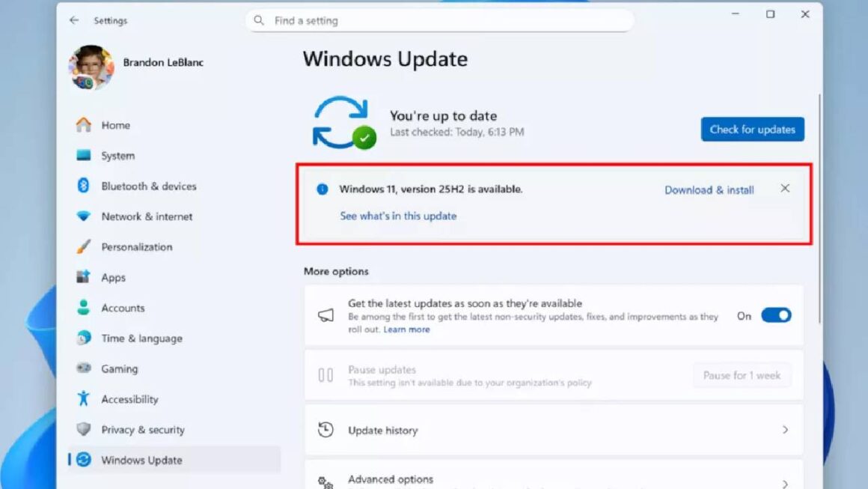Click the Apps icon in sidebar
This screenshot has width=868, height=489.
[84, 277]
